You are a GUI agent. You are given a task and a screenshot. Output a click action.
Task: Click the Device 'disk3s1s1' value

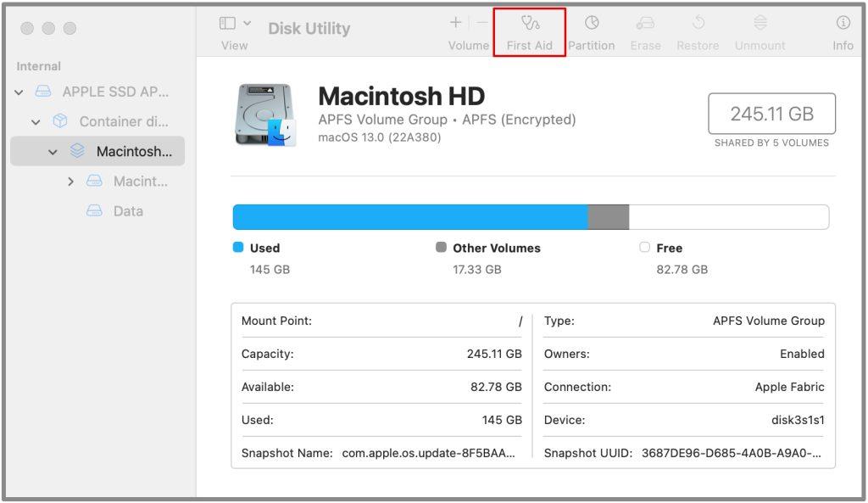tap(798, 420)
